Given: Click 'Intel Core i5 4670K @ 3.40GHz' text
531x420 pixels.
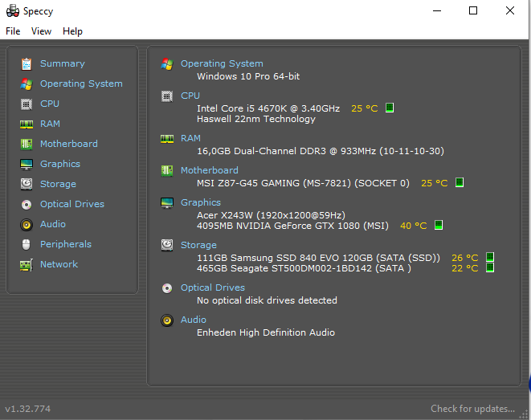Looking at the screenshot, I should click(x=268, y=108).
